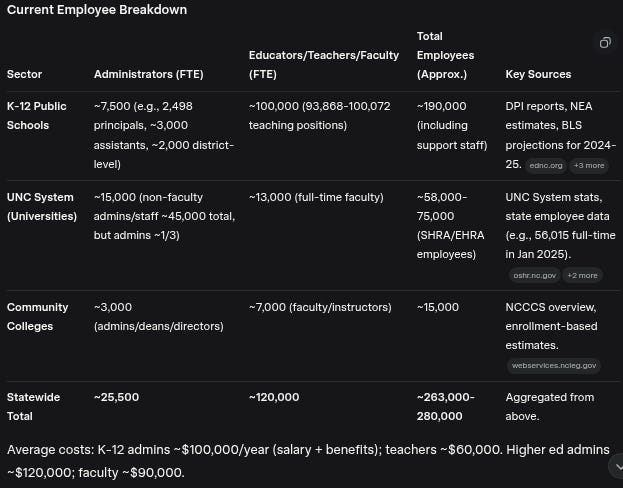
Task: Click the ~120,000 statewide educators total
Action: pyautogui.click(x=274, y=397)
